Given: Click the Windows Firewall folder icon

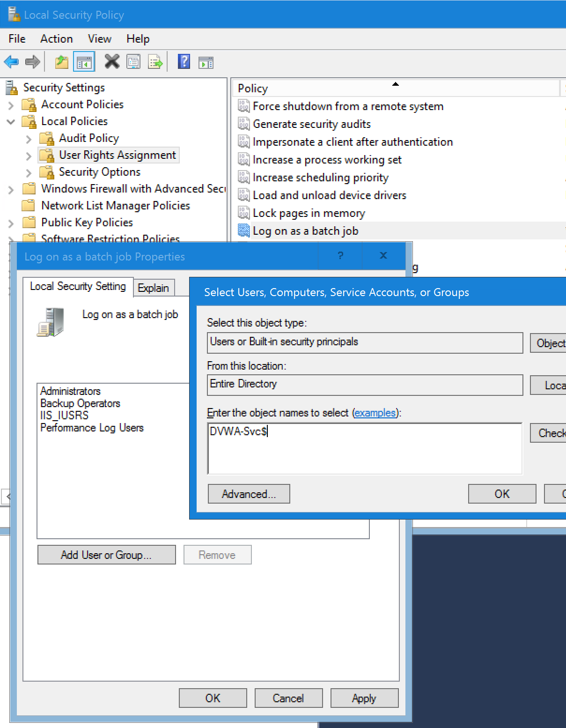Looking at the screenshot, I should (x=29, y=188).
